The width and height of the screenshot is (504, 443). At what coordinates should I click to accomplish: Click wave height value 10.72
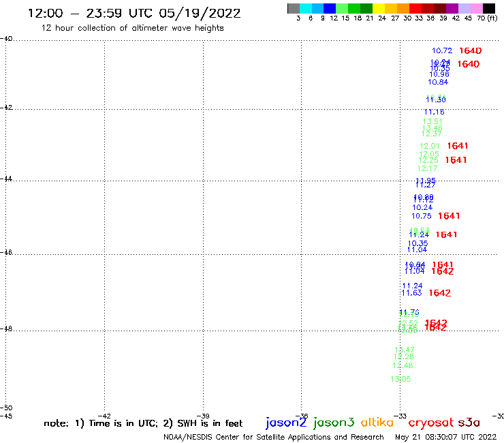point(442,51)
